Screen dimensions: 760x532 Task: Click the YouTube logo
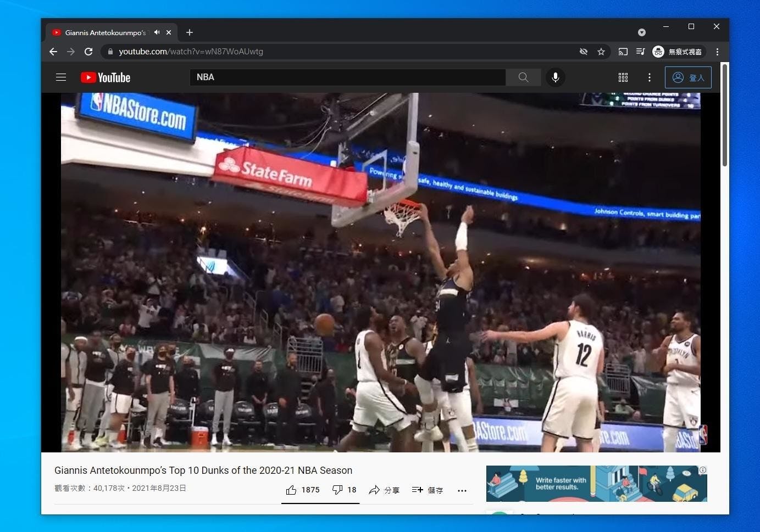click(106, 77)
